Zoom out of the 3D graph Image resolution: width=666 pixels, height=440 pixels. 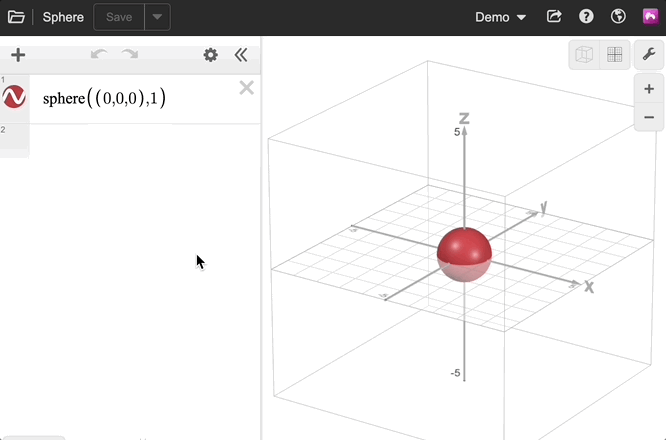tap(649, 117)
